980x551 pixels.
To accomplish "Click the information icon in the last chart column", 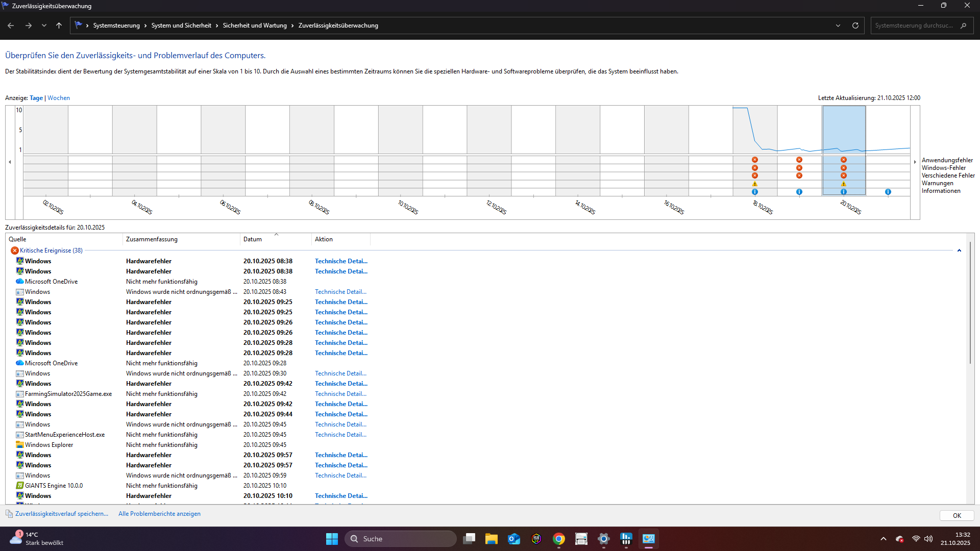I will point(888,192).
